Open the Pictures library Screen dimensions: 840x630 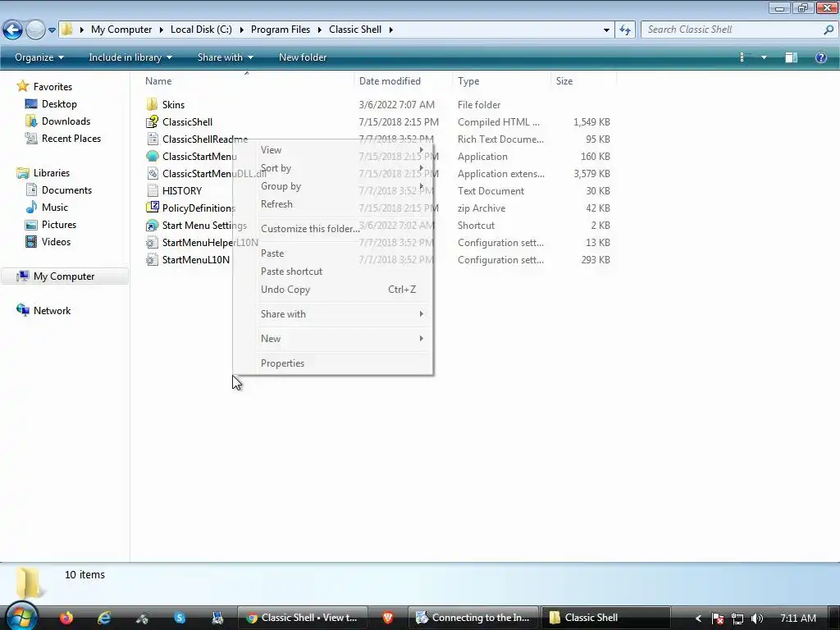coord(59,225)
